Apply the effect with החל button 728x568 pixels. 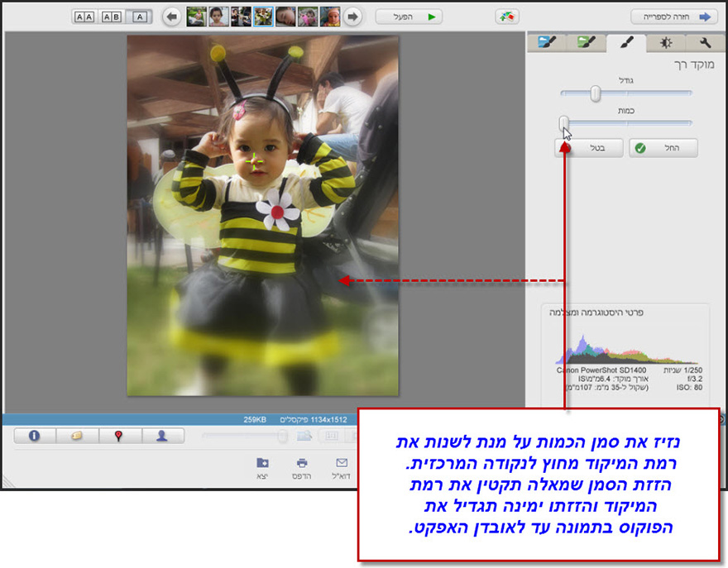tap(662, 147)
